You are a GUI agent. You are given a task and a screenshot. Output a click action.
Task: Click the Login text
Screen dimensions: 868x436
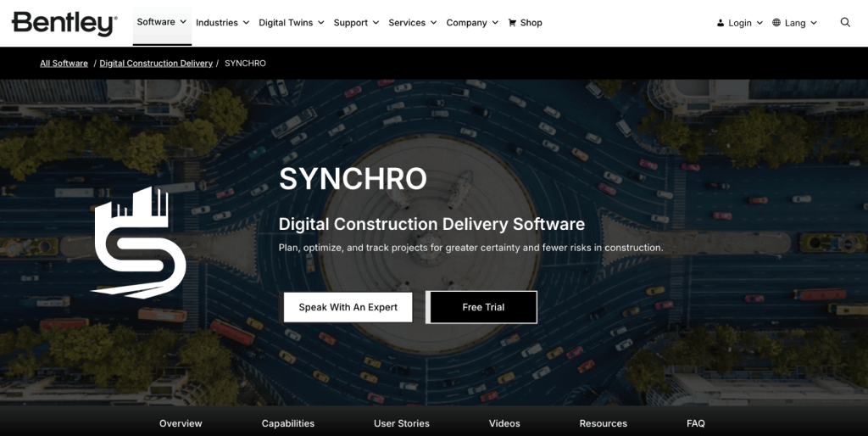[x=739, y=23]
